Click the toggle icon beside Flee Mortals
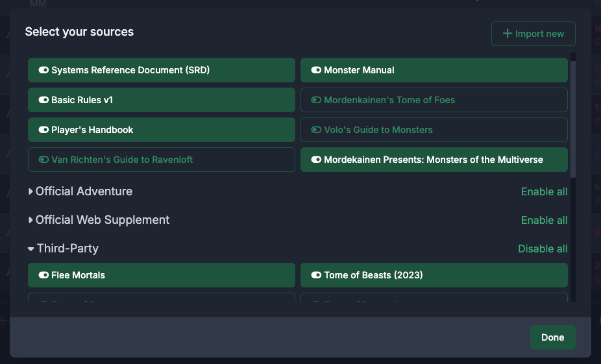This screenshot has height=364, width=601. 43,275
